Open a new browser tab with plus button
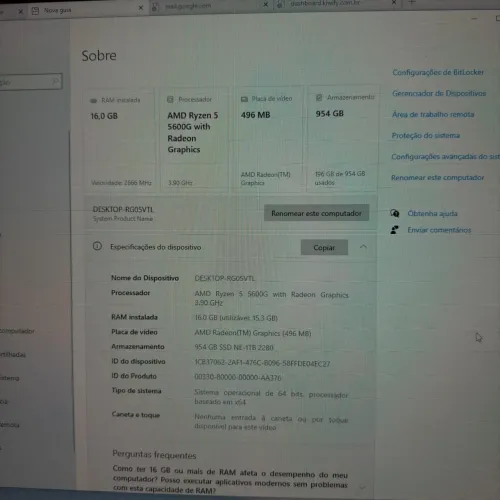Screen dimensions: 500x500 pyautogui.click(x=412, y=2)
